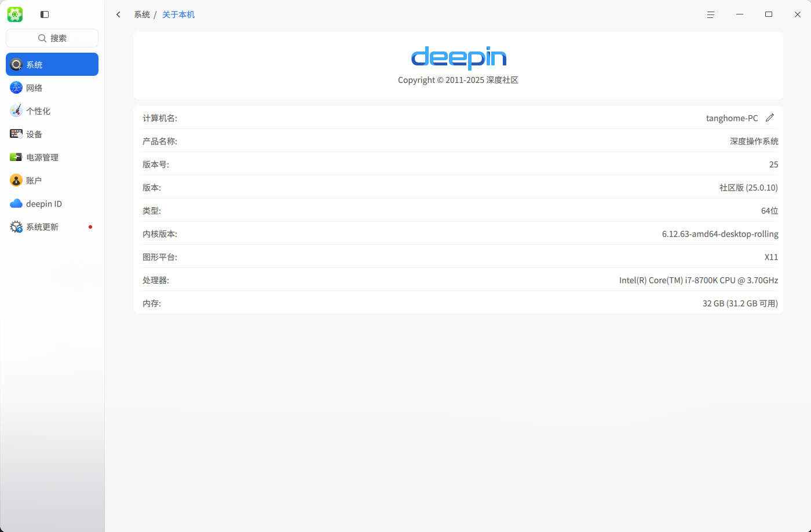Click the 系统更新 gear icon
The image size is (811, 532).
point(16,226)
